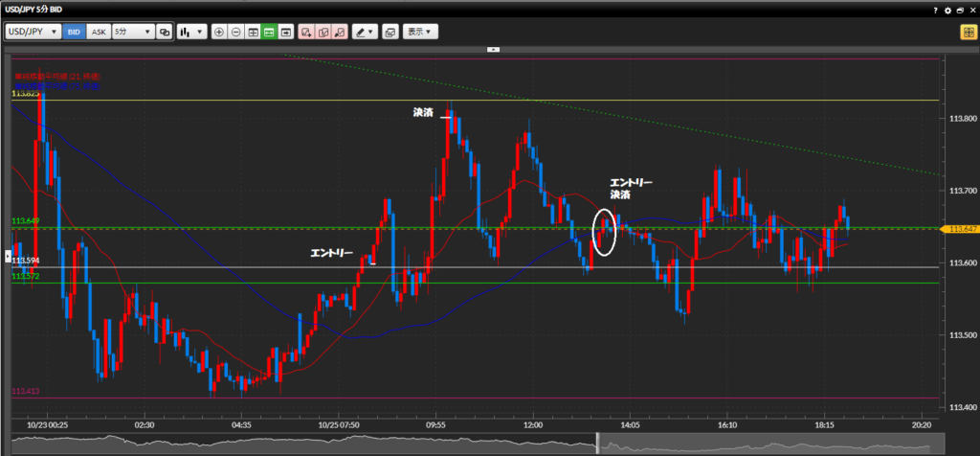Select the BID price toggle
The image size is (980, 456).
(74, 32)
